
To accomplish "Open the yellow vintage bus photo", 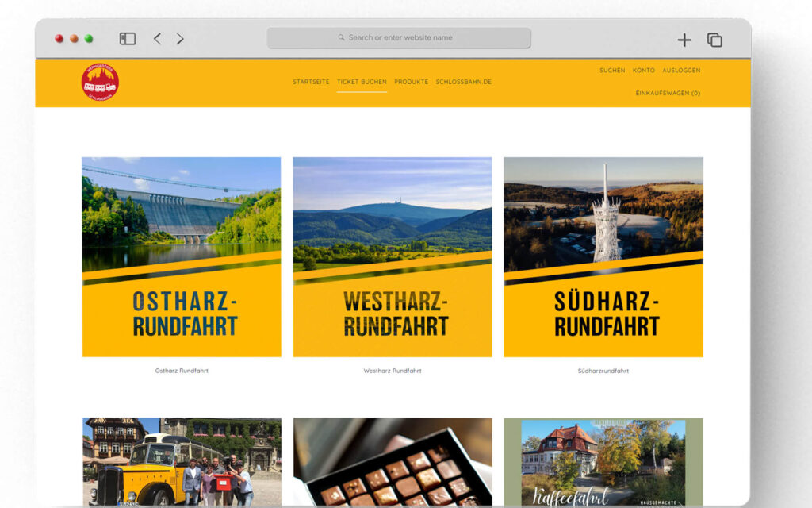I will pos(182,463).
